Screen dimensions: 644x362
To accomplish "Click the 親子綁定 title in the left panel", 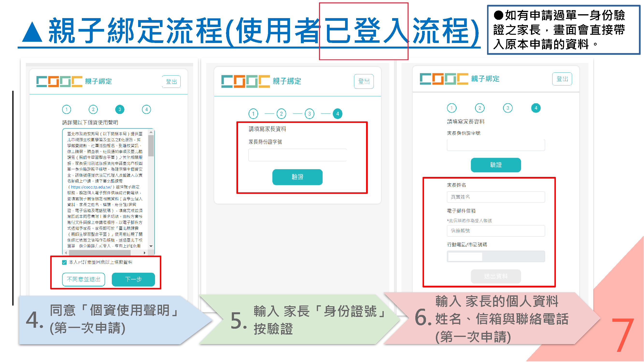I will click(x=98, y=81).
